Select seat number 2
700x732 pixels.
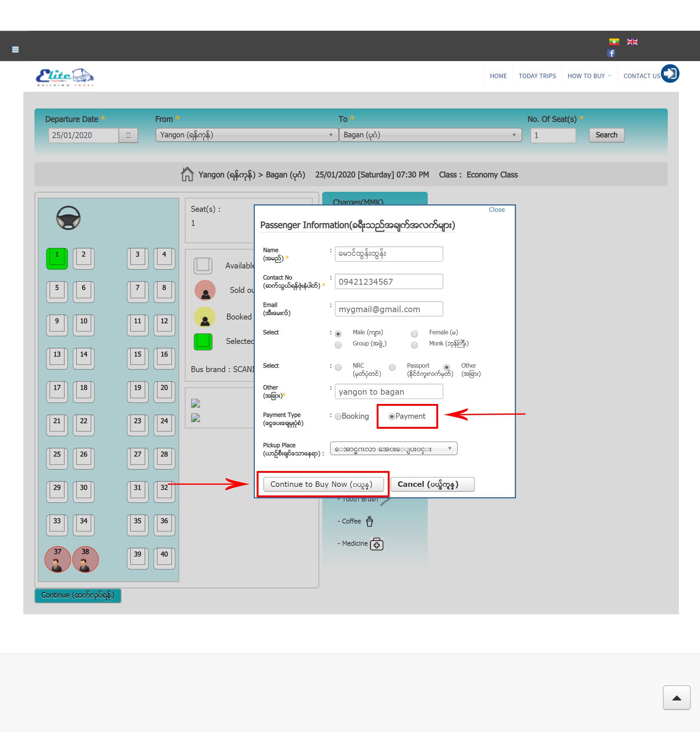click(84, 258)
